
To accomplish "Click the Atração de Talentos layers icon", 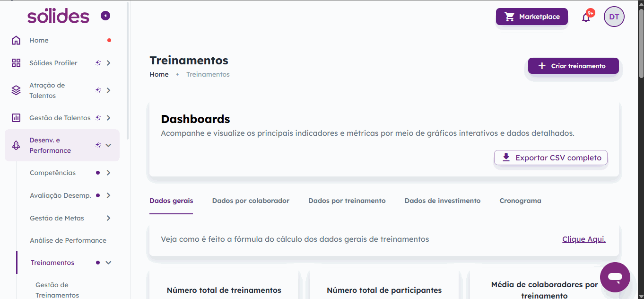I will tap(16, 90).
